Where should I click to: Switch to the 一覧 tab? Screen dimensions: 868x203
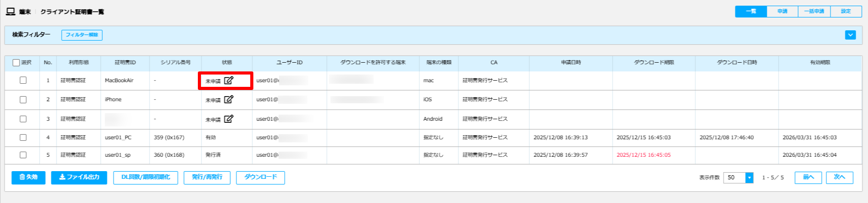point(751,11)
